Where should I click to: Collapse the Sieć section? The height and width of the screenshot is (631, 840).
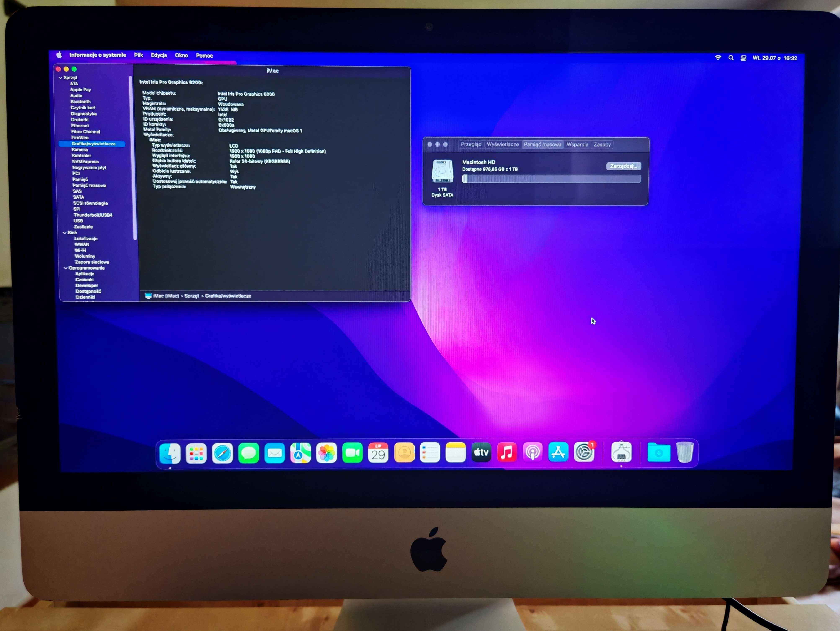[65, 233]
